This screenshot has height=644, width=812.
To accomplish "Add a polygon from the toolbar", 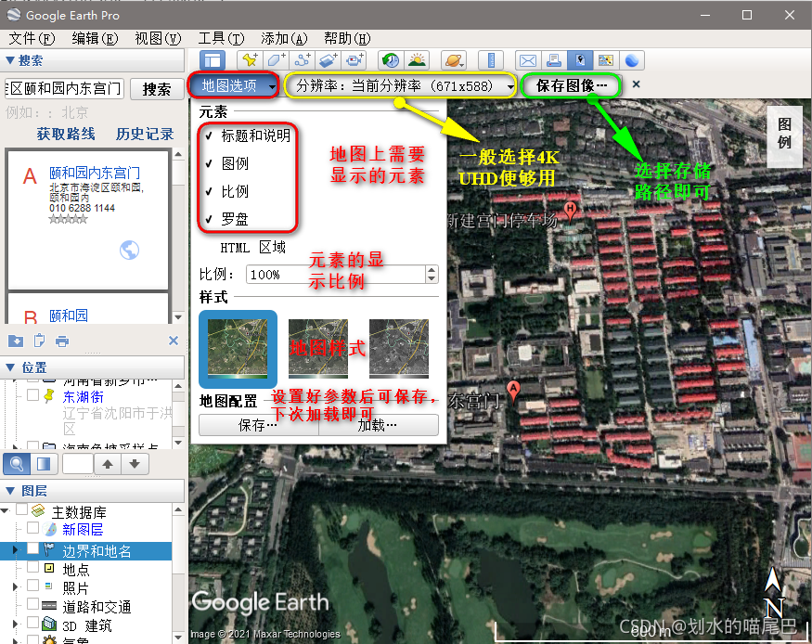I will [x=276, y=60].
